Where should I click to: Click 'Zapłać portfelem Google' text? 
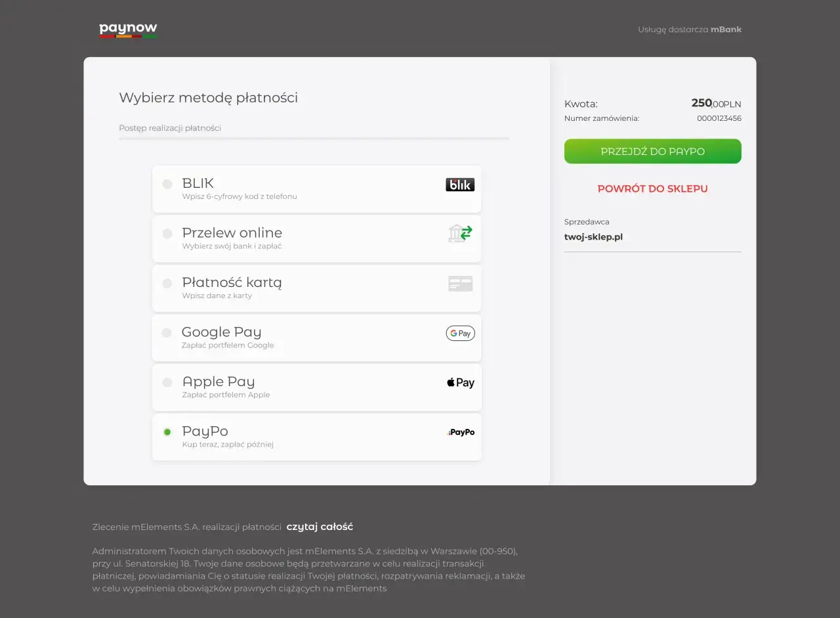(x=228, y=345)
